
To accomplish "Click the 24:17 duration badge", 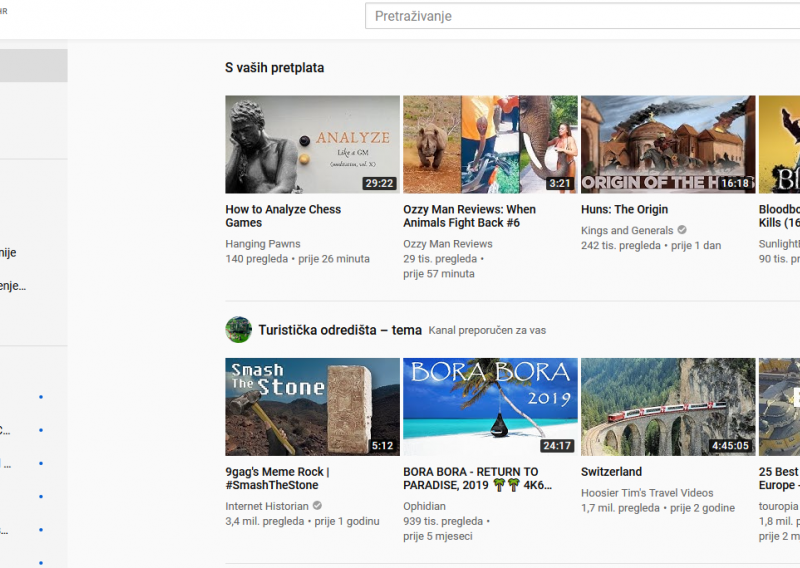I will pyautogui.click(x=557, y=446).
